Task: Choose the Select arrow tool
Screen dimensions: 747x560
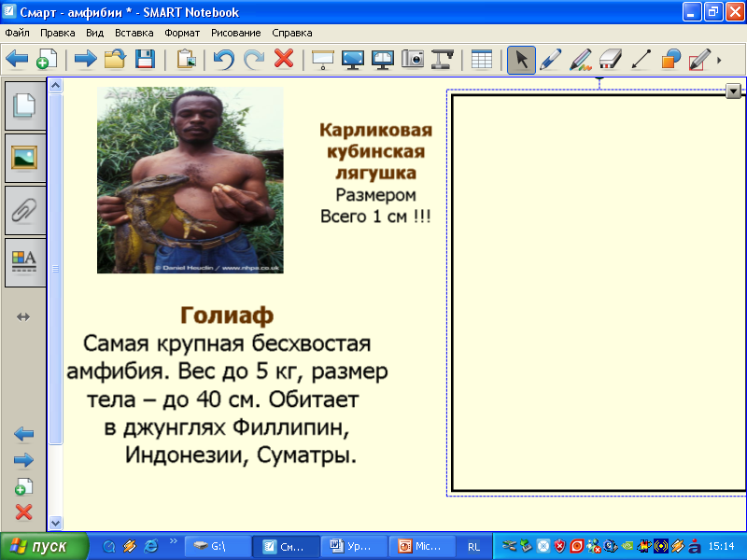Action: click(x=521, y=60)
